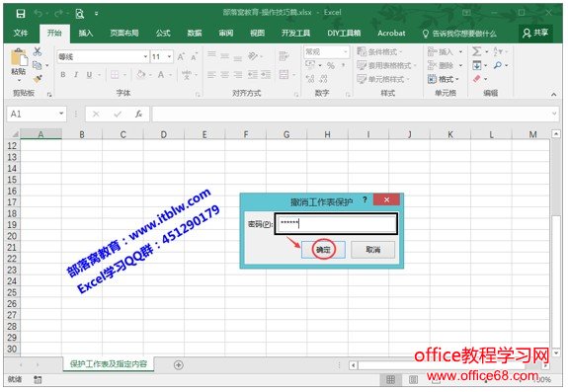Image resolution: width=568 pixels, height=392 pixels.
Task: Click the Fill Color paint bucket
Action: (141, 75)
